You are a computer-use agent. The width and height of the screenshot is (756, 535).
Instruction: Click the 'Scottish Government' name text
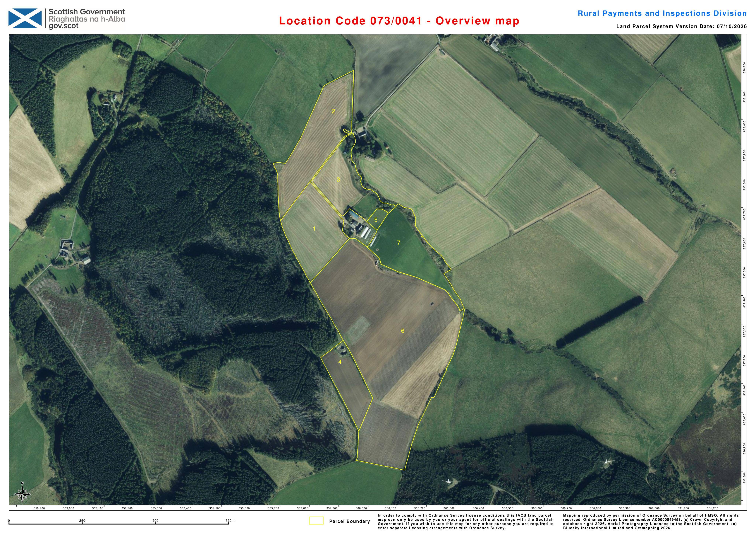tap(87, 12)
